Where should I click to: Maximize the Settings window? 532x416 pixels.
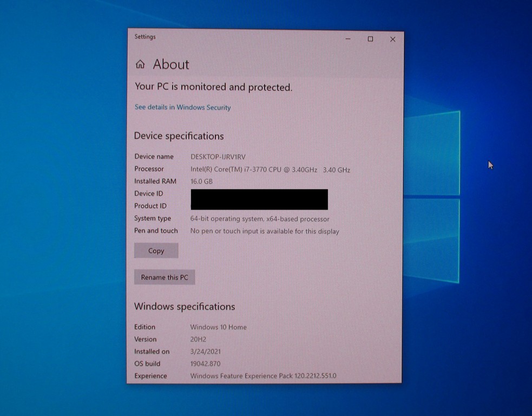coord(370,39)
